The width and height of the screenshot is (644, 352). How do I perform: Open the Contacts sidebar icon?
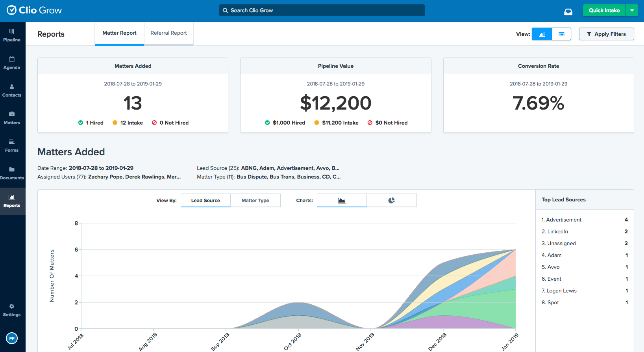click(x=12, y=87)
